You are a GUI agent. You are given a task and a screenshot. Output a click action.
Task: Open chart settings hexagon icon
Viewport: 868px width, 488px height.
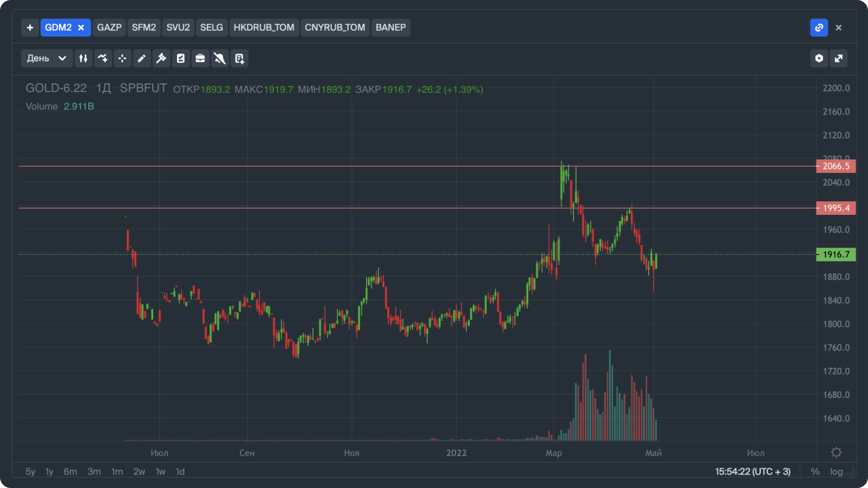point(819,58)
